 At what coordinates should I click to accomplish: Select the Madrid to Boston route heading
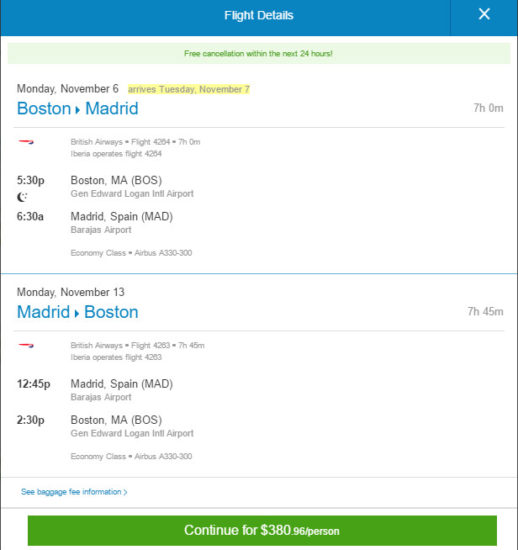[78, 312]
